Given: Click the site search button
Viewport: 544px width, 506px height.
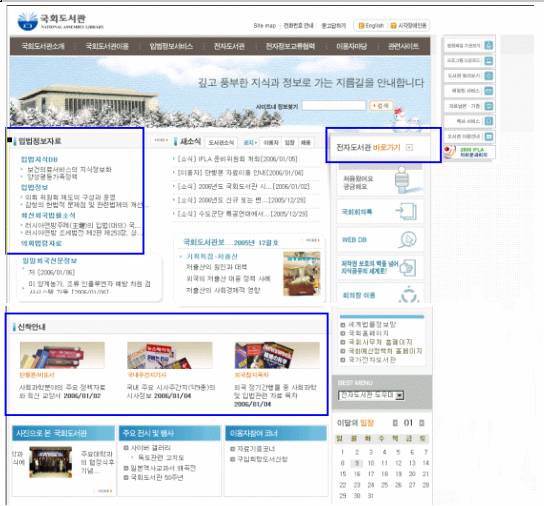Looking at the screenshot, I should [381, 106].
